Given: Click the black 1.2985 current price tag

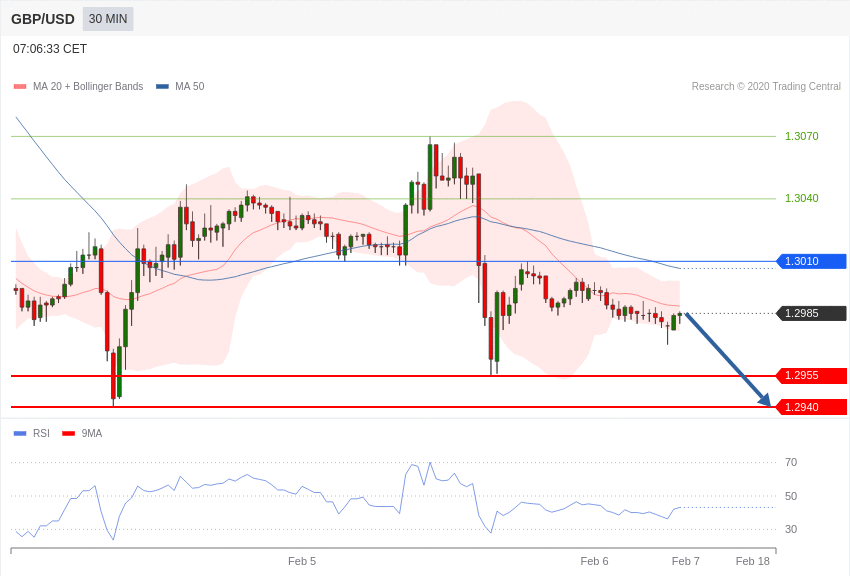Looking at the screenshot, I should [812, 313].
